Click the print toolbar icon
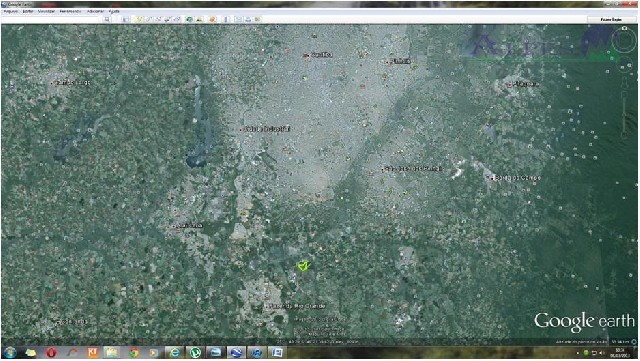The height and width of the screenshot is (361, 640). [248, 19]
